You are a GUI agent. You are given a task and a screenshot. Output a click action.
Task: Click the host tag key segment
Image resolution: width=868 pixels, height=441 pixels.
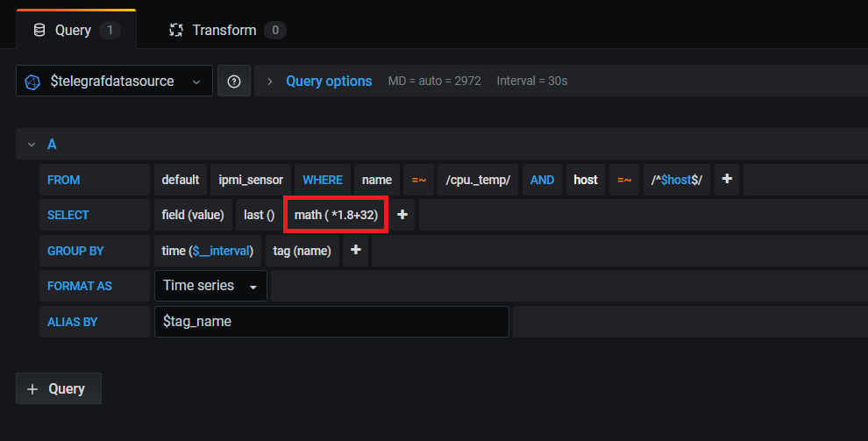click(586, 179)
